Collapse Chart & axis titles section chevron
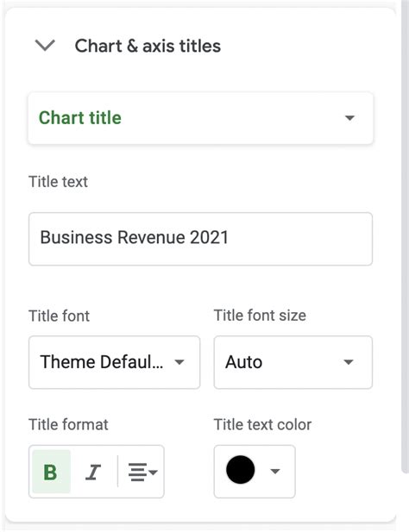Image resolution: width=409 pixels, height=532 pixels. click(45, 46)
